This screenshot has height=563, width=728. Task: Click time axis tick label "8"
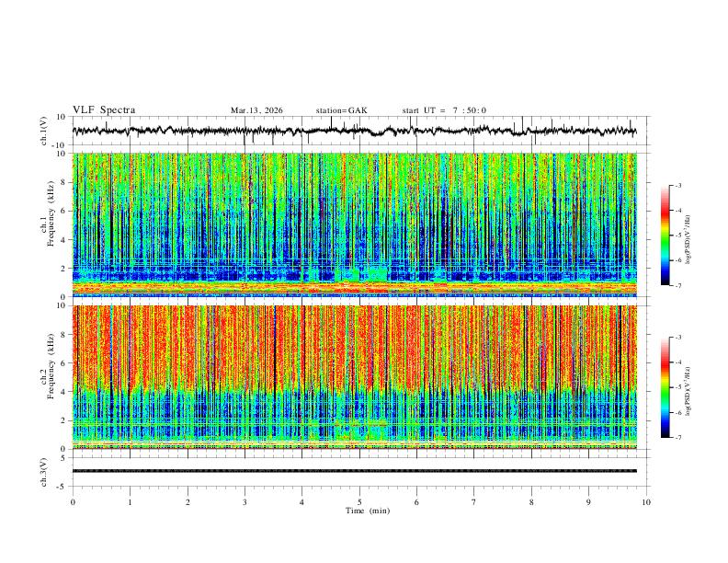click(x=531, y=502)
